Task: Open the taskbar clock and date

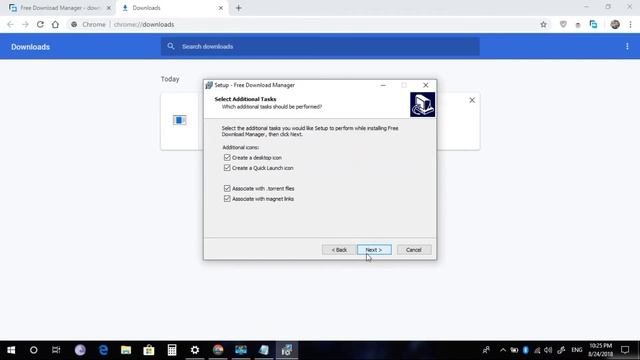Action: [600, 350]
